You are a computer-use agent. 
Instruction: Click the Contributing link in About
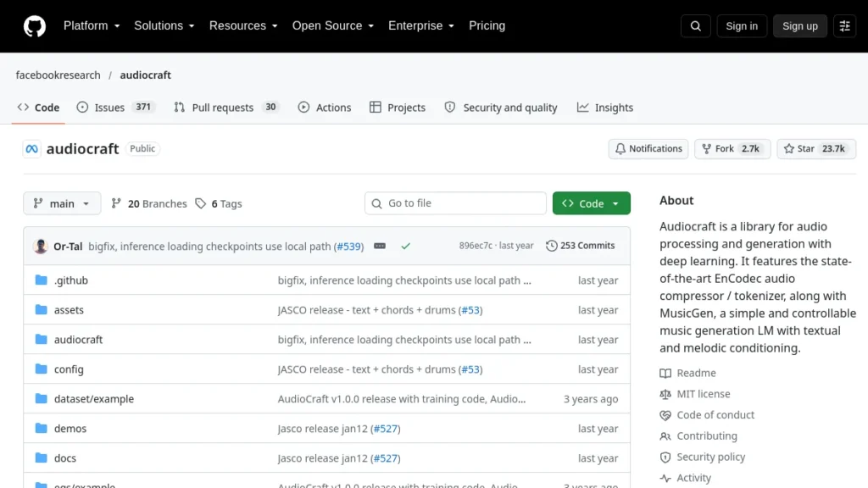tap(707, 436)
